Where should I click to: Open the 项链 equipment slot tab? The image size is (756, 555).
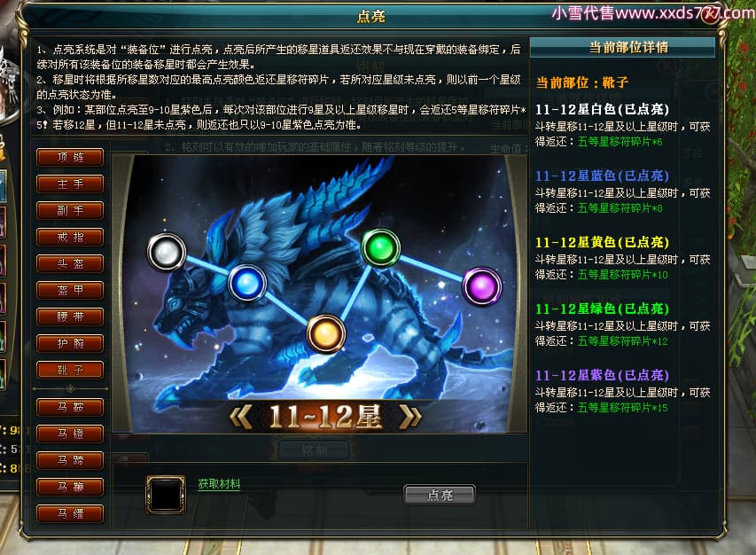coord(70,157)
